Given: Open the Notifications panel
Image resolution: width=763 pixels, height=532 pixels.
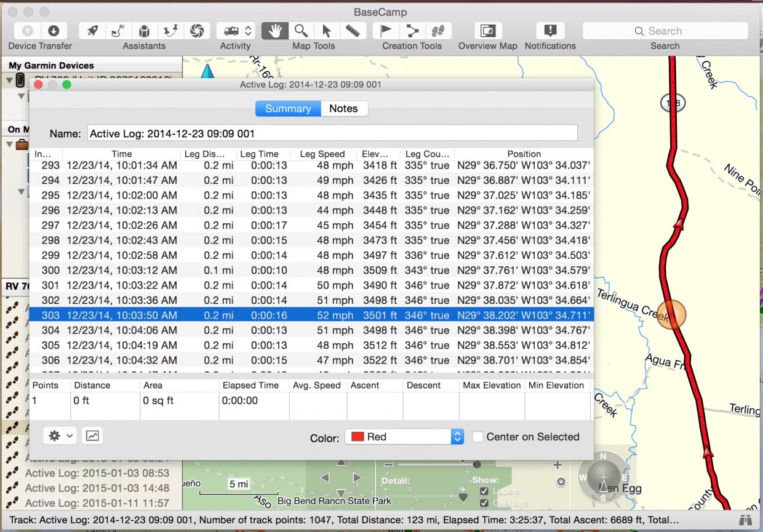Looking at the screenshot, I should (x=551, y=31).
